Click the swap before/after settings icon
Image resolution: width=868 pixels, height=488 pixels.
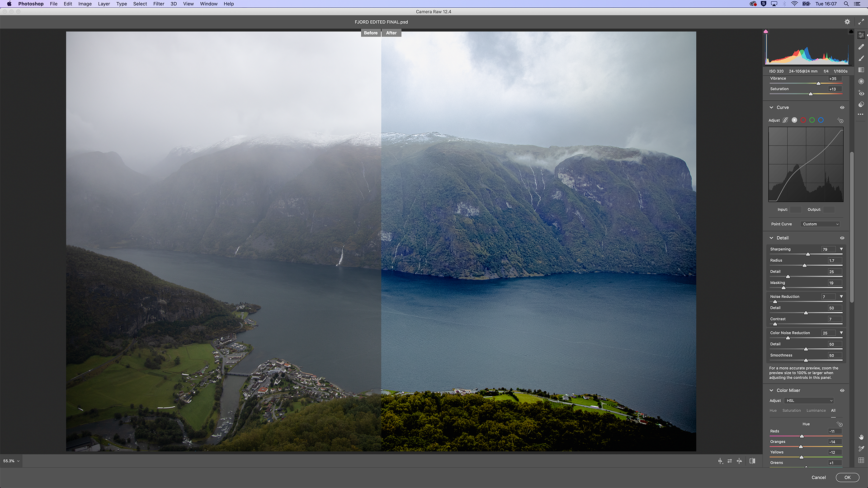point(730,461)
